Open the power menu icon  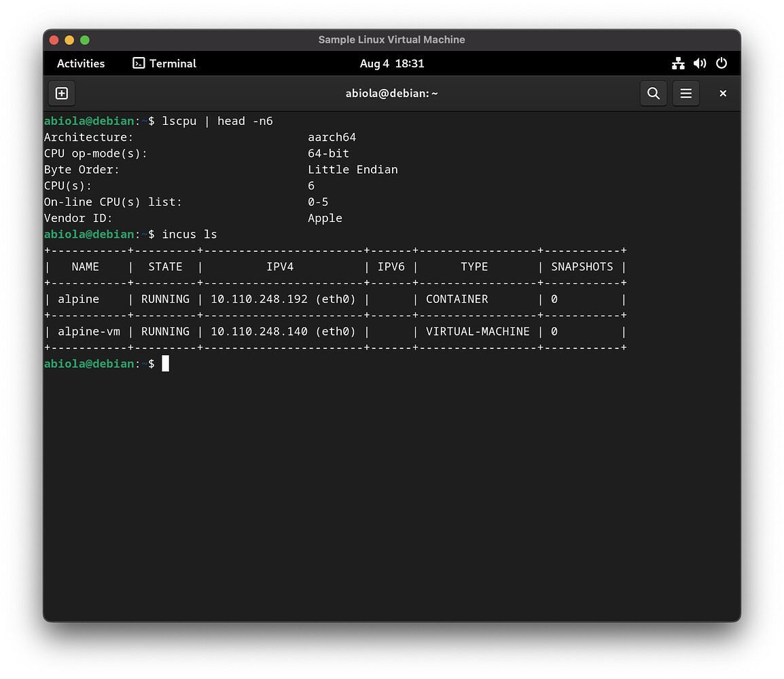721,63
